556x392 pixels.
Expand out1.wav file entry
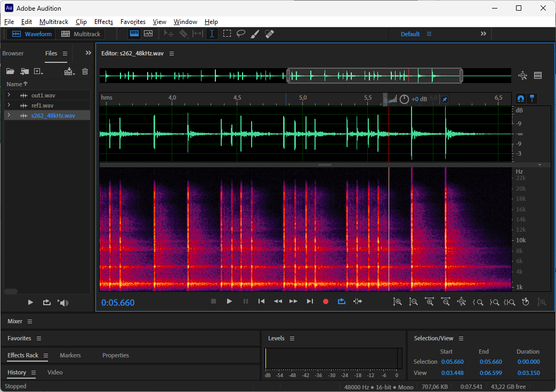tap(9, 95)
